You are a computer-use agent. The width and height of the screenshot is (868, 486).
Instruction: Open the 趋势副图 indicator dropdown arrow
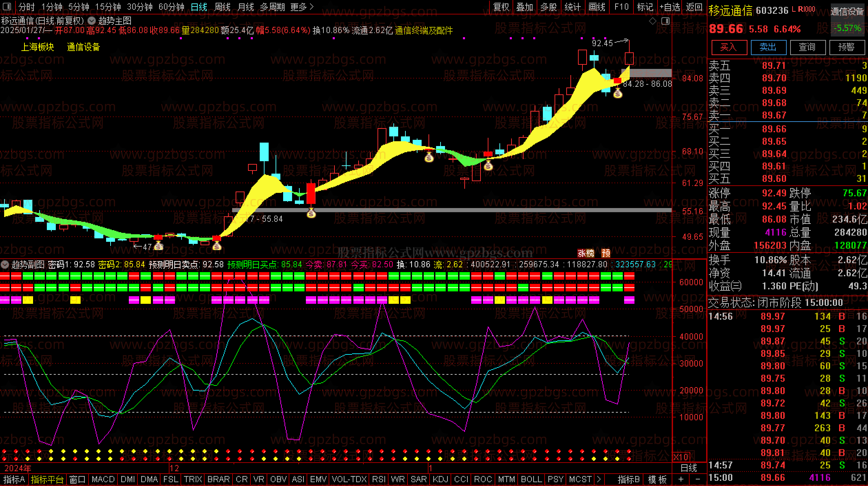tap(5, 265)
